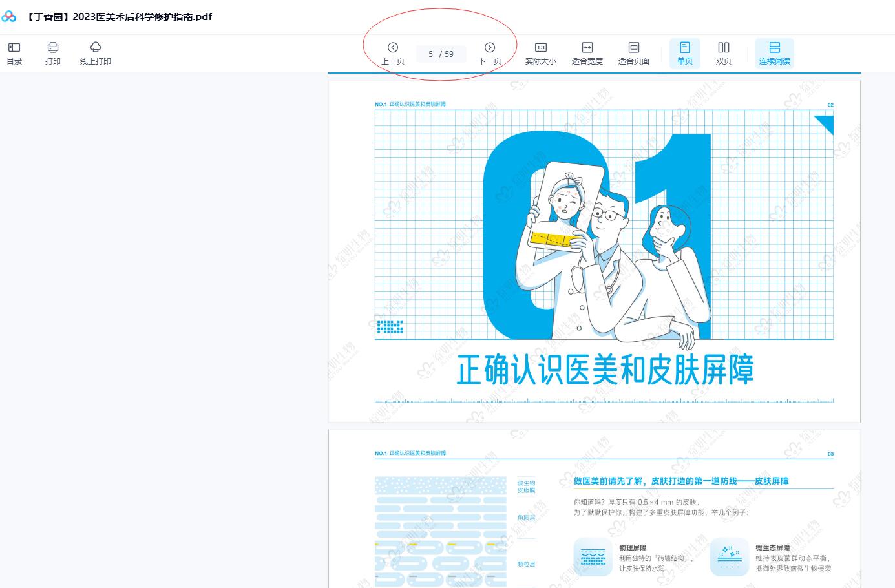Click the current page number field
This screenshot has height=588, width=895.
click(x=441, y=54)
